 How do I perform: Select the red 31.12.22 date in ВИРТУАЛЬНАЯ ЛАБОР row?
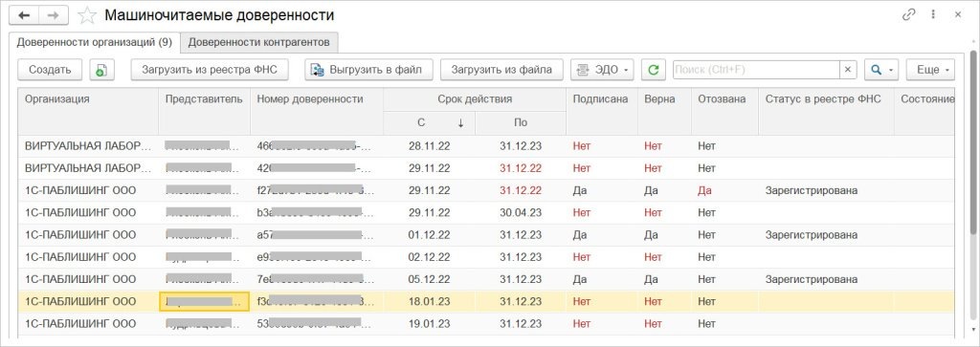click(x=521, y=168)
